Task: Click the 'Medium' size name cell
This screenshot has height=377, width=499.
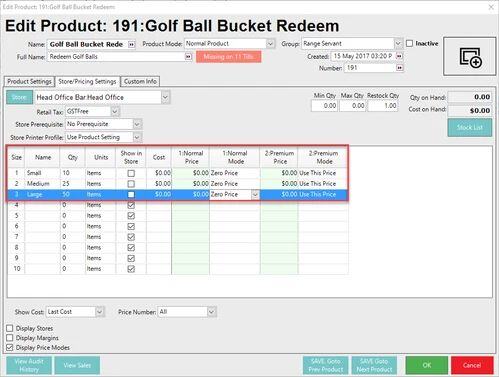Action: point(43,184)
